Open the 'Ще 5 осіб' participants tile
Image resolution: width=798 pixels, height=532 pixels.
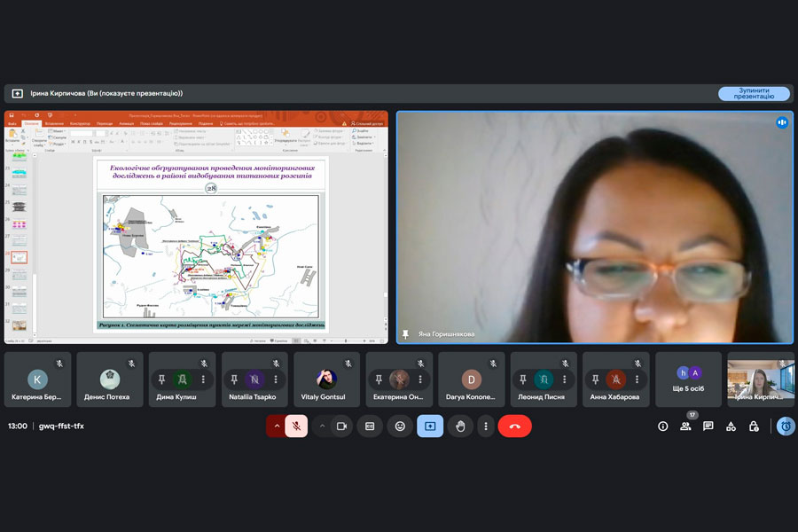pyautogui.click(x=689, y=379)
